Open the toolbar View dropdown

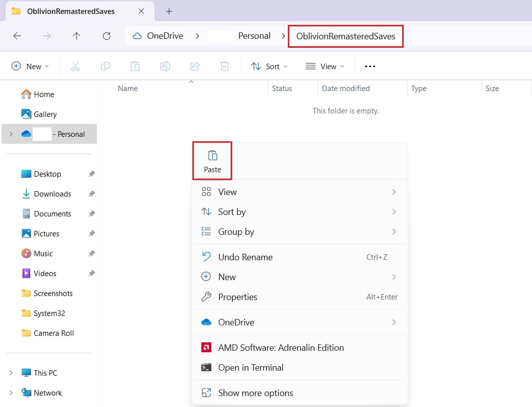click(325, 66)
